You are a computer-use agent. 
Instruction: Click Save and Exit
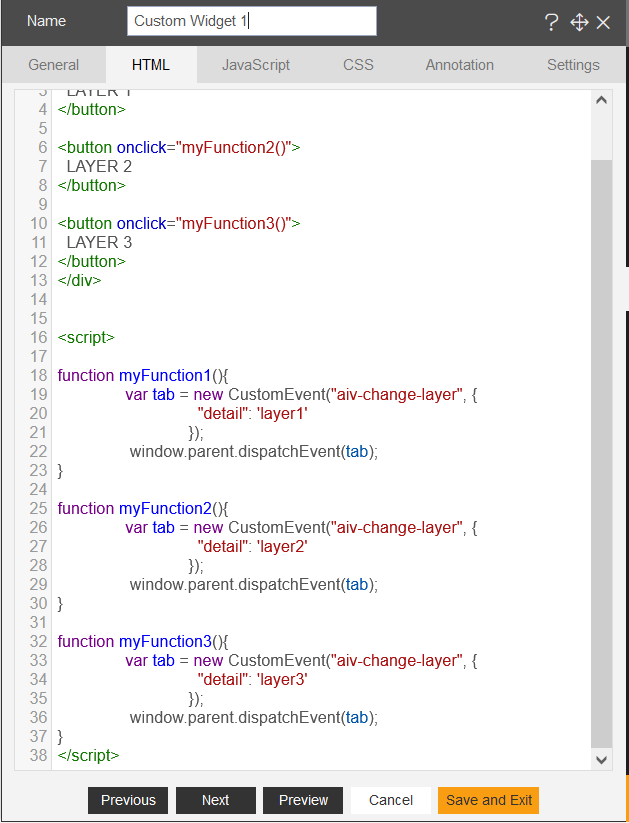pos(488,800)
